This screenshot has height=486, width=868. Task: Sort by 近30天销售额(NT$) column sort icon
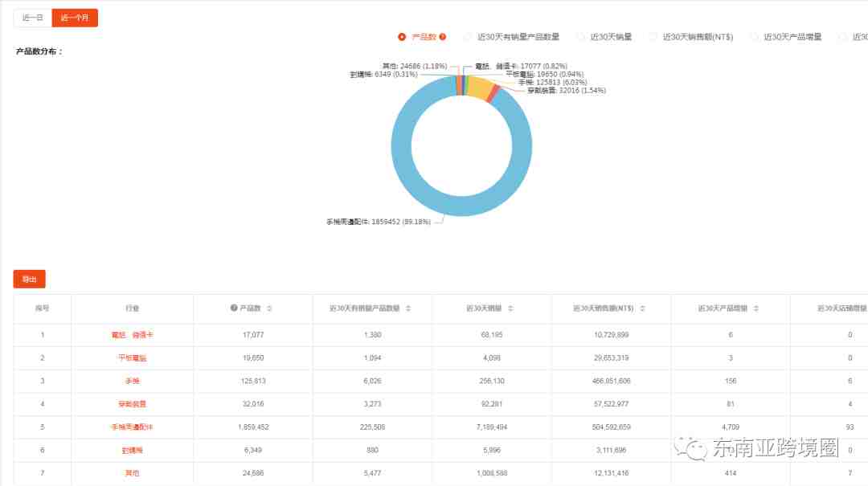point(646,308)
